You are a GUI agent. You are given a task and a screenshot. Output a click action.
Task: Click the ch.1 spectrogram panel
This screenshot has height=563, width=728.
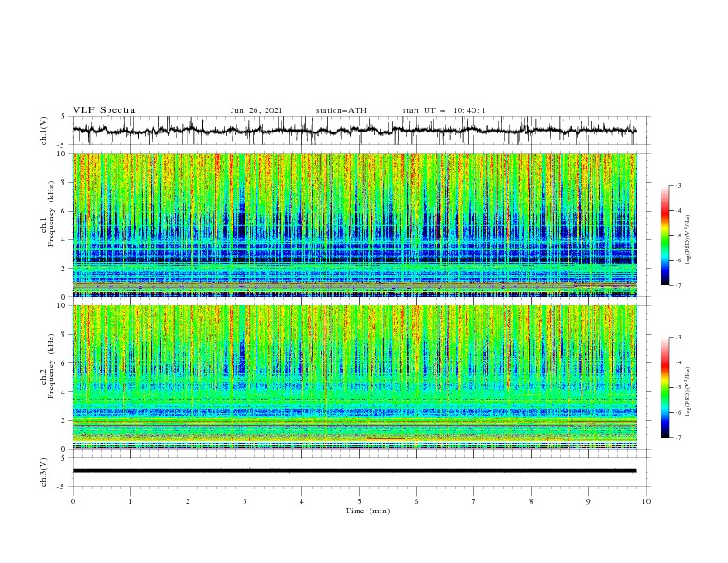[x=355, y=224]
